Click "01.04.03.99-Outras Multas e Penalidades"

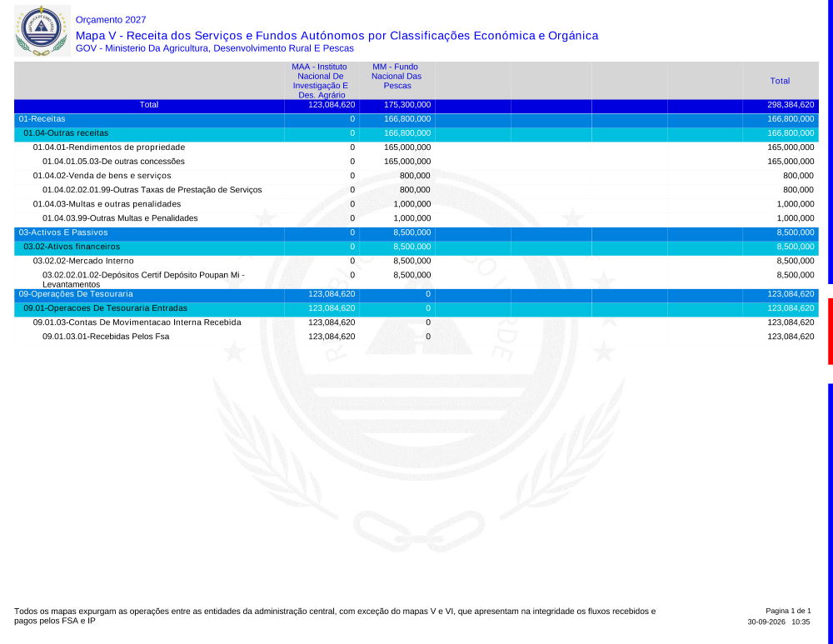pos(120,218)
